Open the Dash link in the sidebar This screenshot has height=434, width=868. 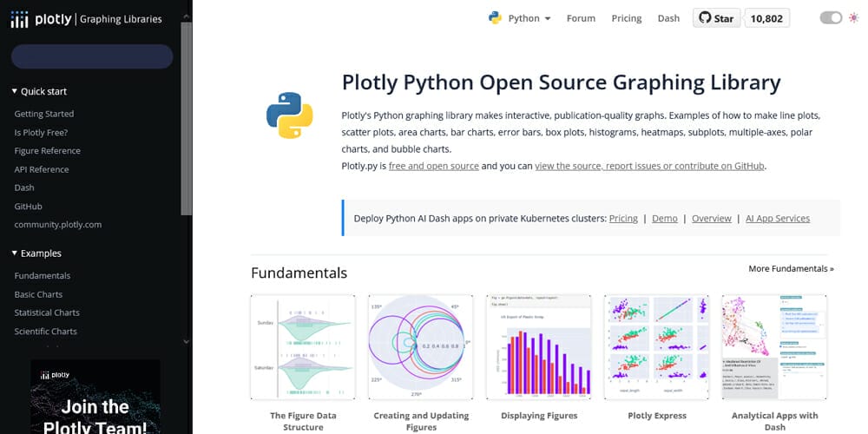23,187
